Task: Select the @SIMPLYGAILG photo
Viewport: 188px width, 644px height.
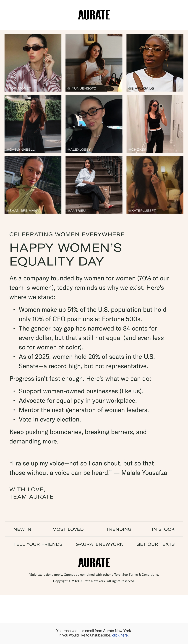Action: point(155,63)
